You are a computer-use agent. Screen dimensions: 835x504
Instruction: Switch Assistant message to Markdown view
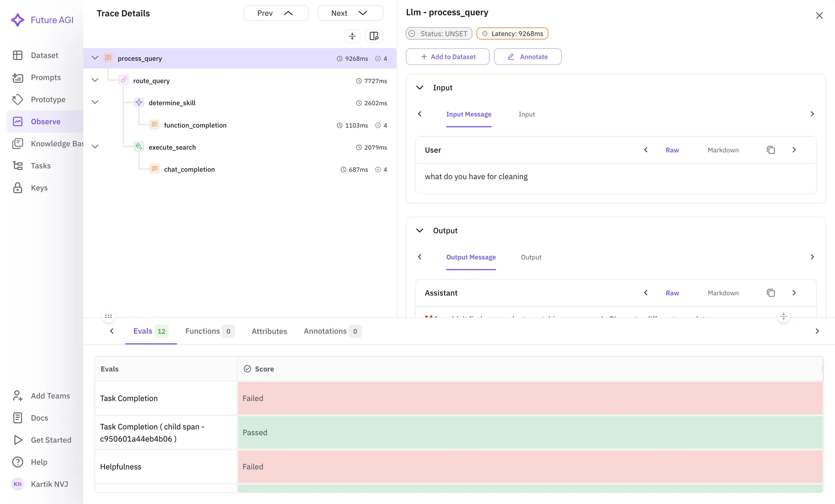(723, 293)
